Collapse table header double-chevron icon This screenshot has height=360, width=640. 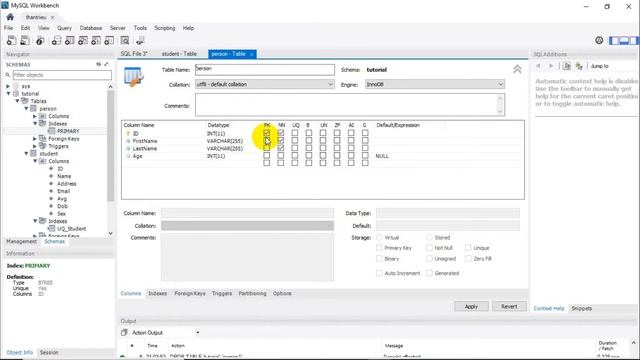point(517,69)
